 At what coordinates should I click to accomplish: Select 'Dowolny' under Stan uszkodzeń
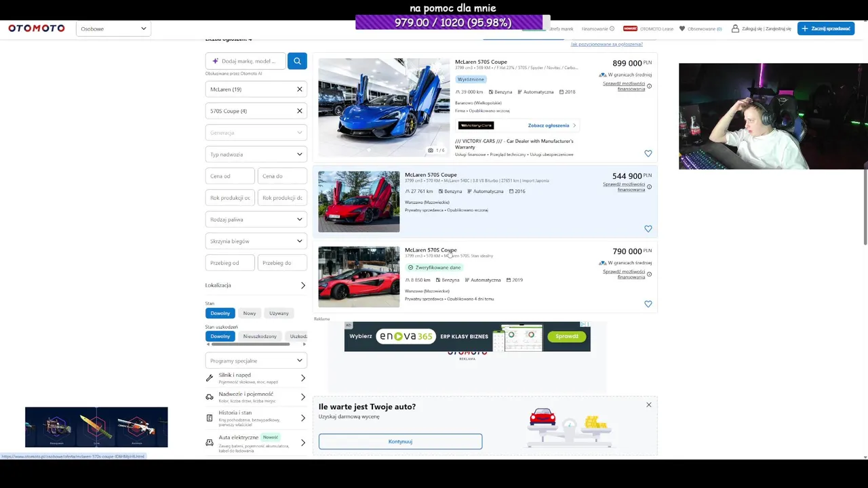(x=220, y=336)
